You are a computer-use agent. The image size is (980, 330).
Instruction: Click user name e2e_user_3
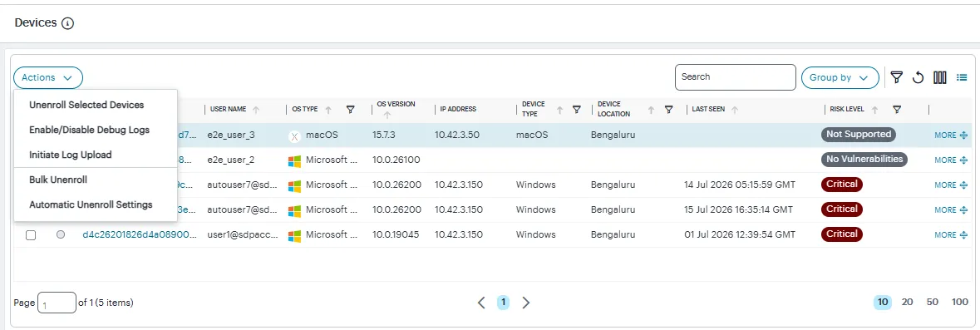pos(231,135)
